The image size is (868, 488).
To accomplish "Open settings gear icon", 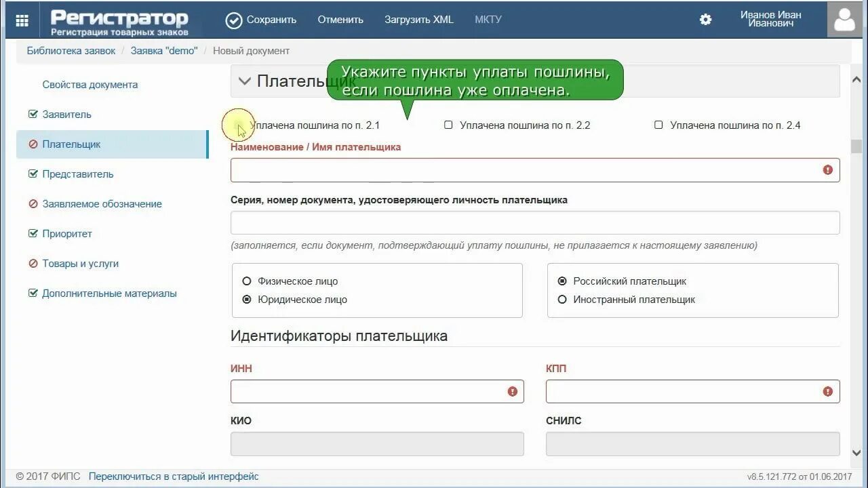I will pyautogui.click(x=705, y=20).
